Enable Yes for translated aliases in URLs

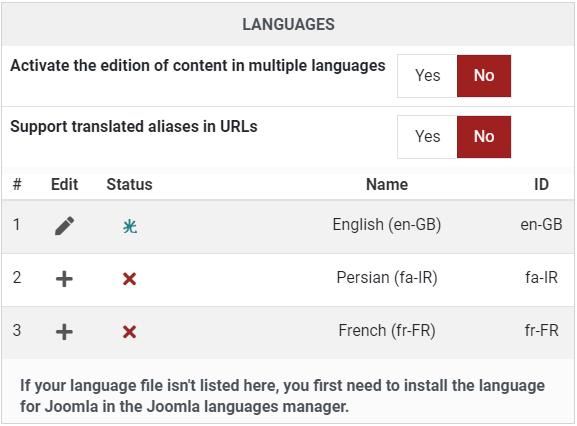click(427, 137)
